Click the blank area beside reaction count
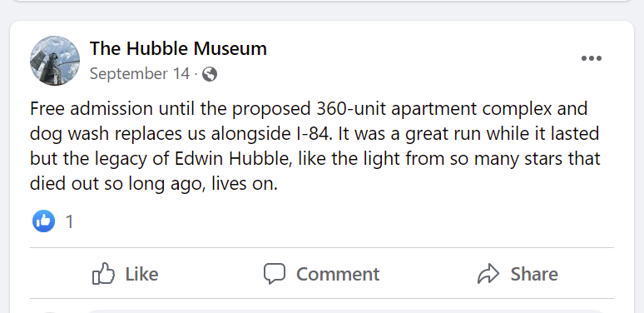Screen dimensions: 644x313 329,221
